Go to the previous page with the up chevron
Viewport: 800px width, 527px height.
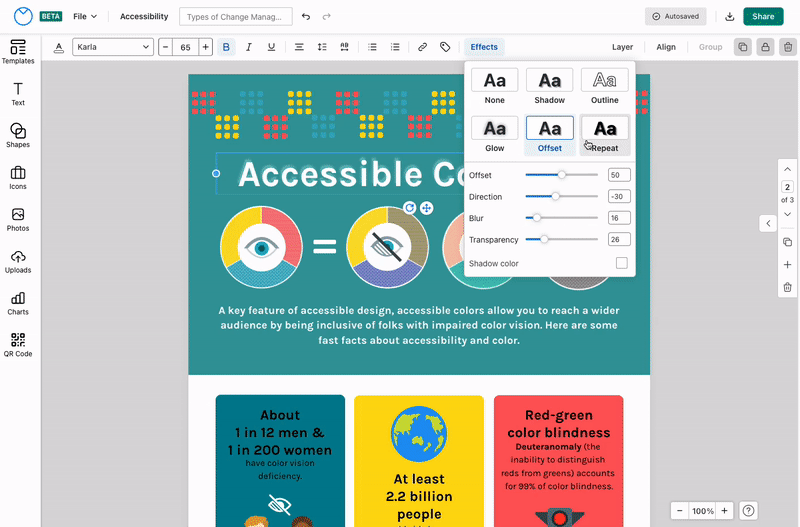(787, 169)
